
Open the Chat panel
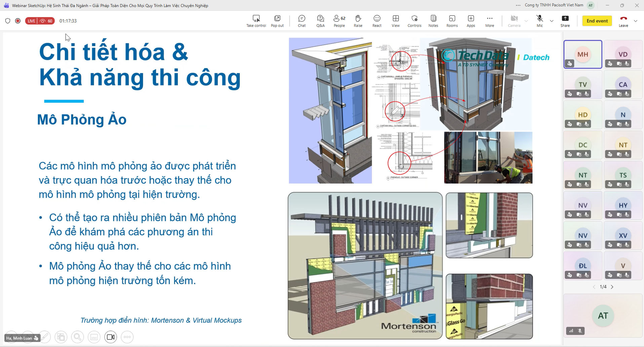(x=301, y=21)
